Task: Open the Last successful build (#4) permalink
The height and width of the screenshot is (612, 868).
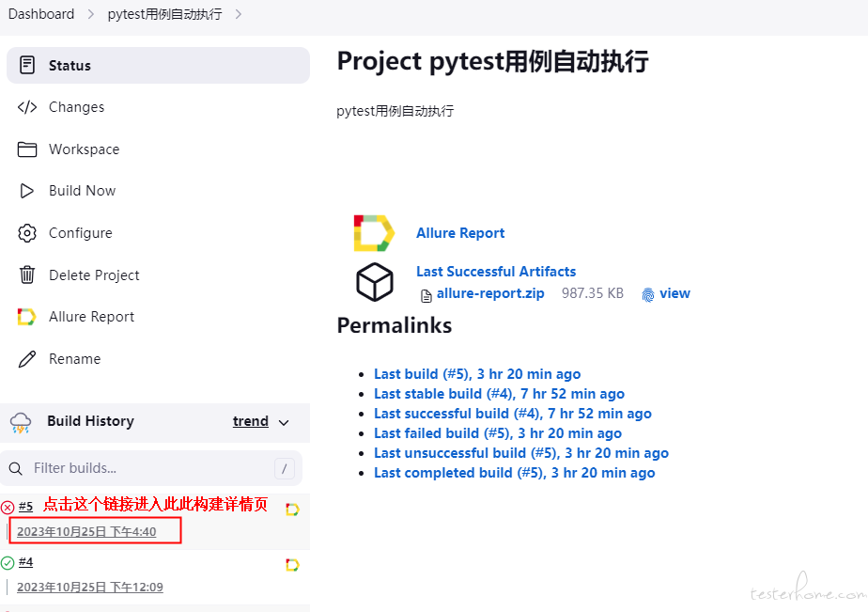Action: [513, 414]
